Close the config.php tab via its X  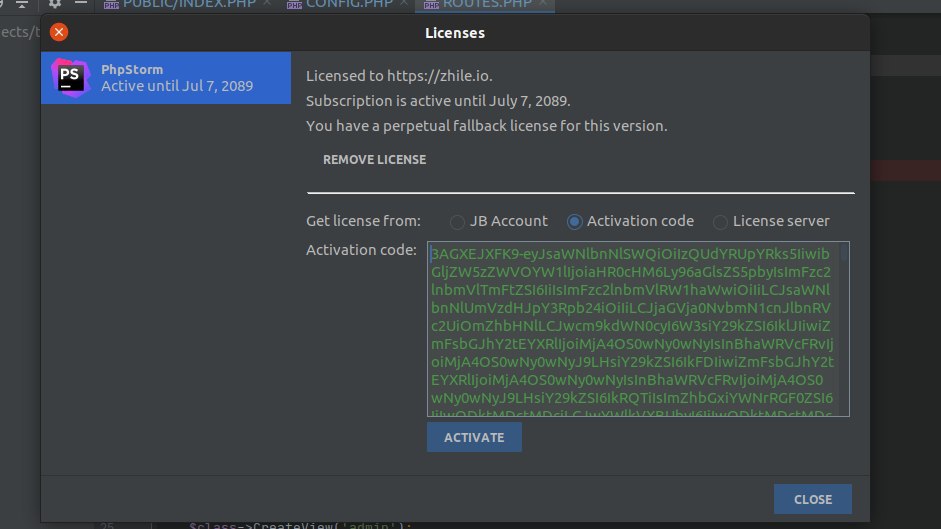click(404, 4)
